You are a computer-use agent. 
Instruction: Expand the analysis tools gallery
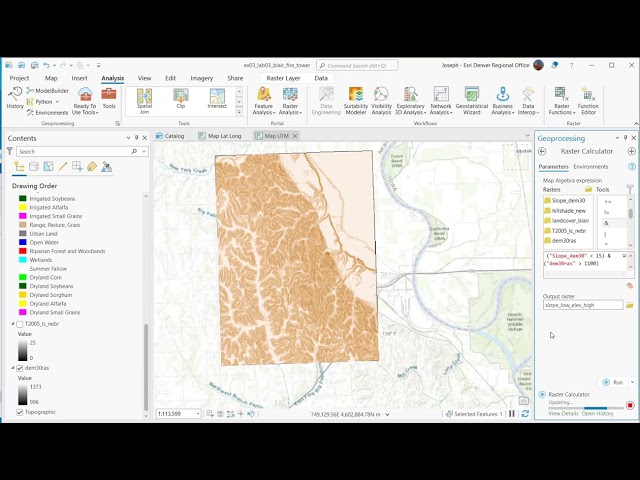tap(239, 112)
